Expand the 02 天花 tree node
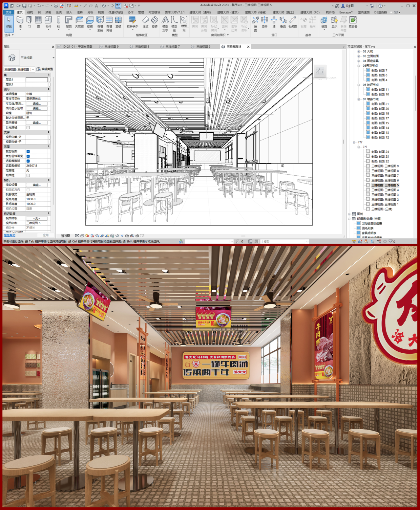The width and height of the screenshot is (420, 510). [359, 52]
